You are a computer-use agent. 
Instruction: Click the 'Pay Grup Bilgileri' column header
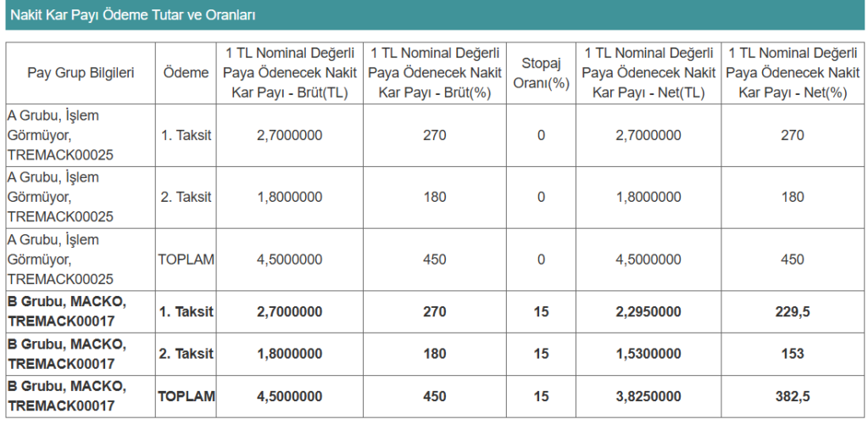point(81,73)
